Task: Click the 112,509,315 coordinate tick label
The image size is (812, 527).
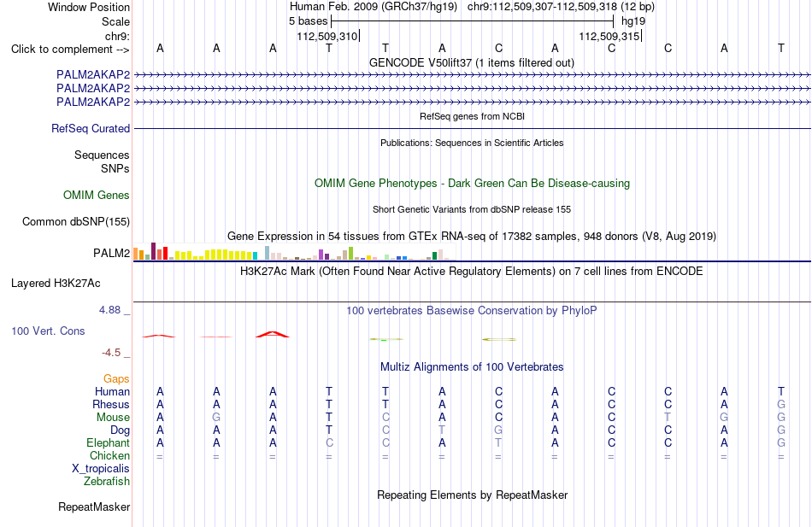Action: 609,36
